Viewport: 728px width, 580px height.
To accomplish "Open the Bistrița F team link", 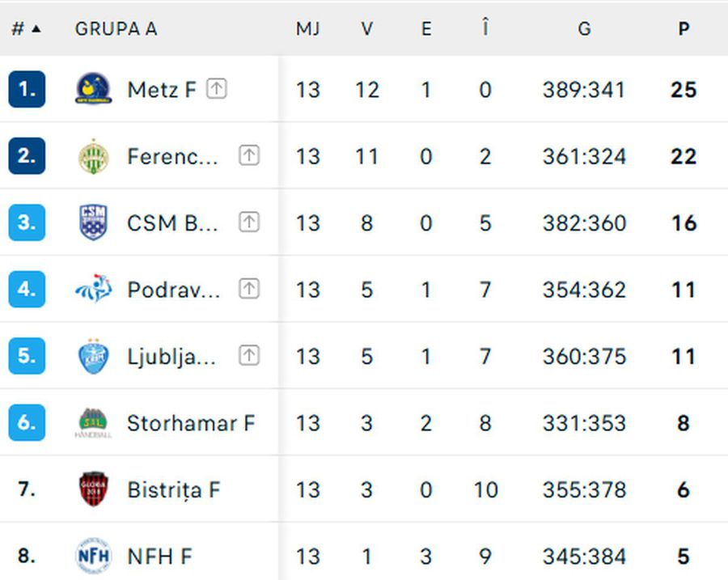I will pyautogui.click(x=174, y=489).
